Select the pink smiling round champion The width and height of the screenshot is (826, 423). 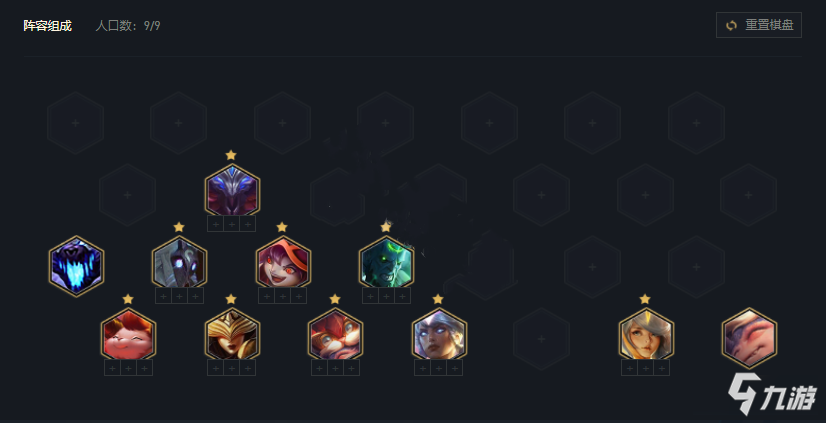[x=128, y=334]
